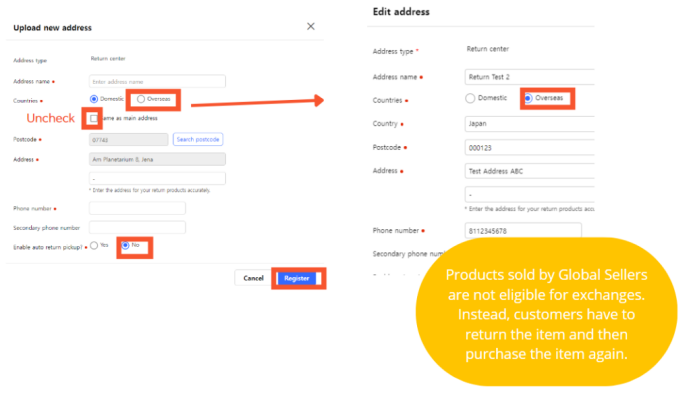Click the Enter address name field
The height and width of the screenshot is (394, 692).
click(x=157, y=82)
